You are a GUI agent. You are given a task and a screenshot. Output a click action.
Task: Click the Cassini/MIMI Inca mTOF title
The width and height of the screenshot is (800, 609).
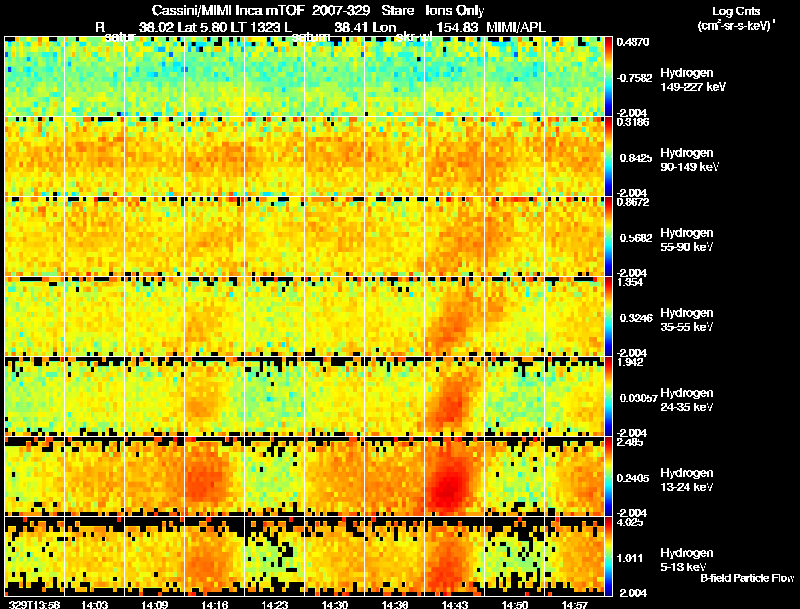pos(228,10)
